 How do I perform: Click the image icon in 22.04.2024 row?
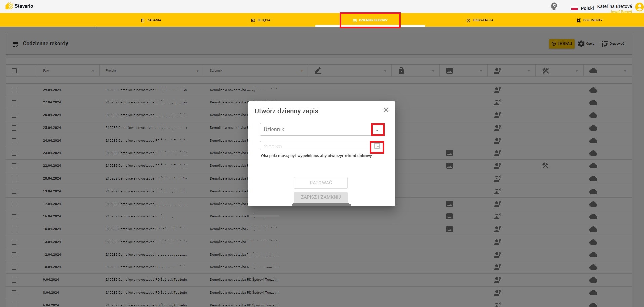(x=449, y=166)
